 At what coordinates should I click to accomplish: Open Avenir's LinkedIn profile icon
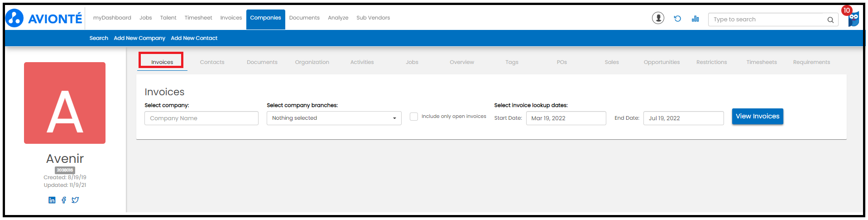[x=52, y=200]
